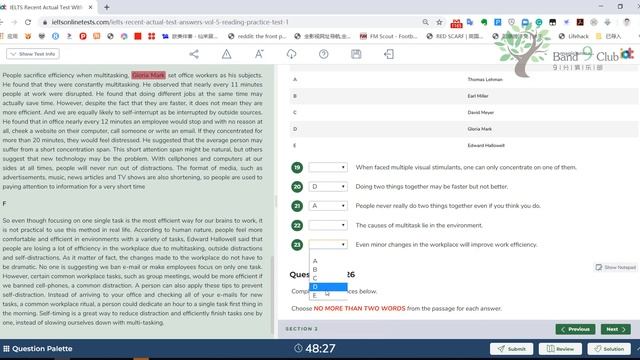Submit the test

[511, 349]
